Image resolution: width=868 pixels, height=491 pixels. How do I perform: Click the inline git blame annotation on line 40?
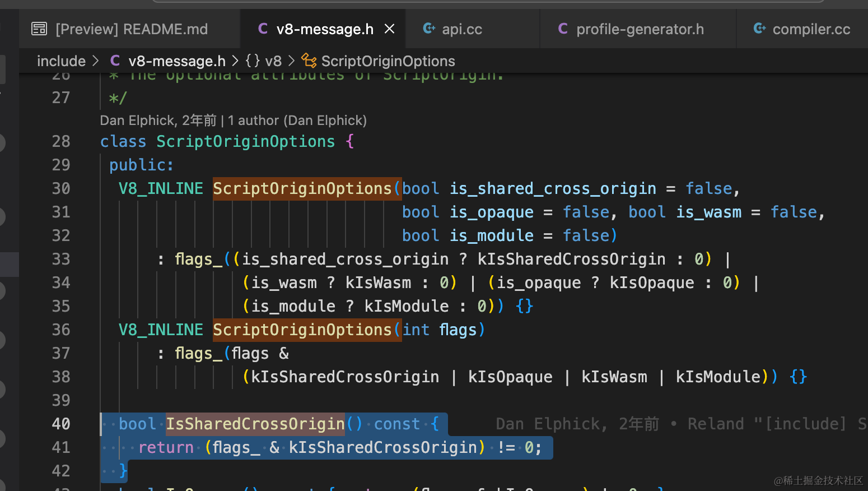[x=681, y=424]
